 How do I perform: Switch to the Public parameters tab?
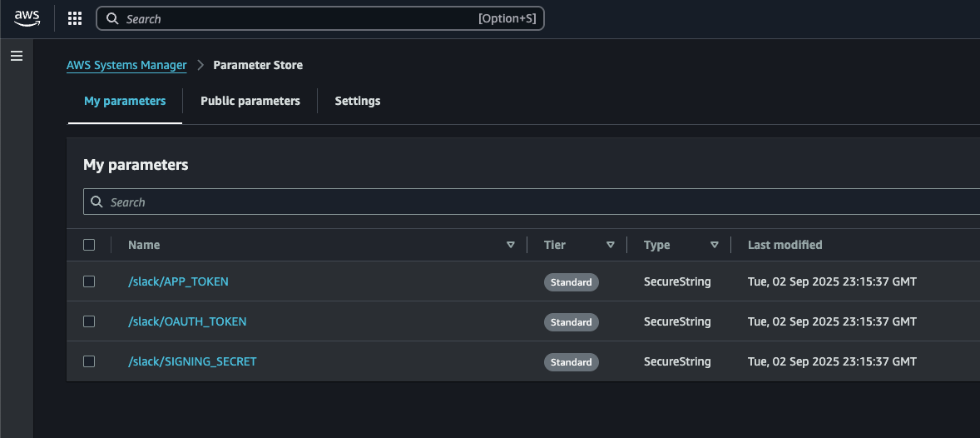tap(250, 101)
